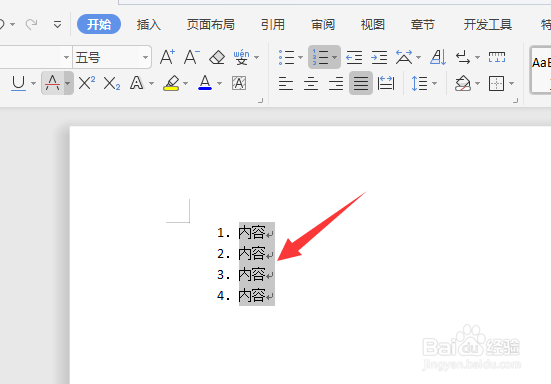Open the shading color dropdown arrow
Screen dimensions: 551x384
pyautogui.click(x=477, y=84)
